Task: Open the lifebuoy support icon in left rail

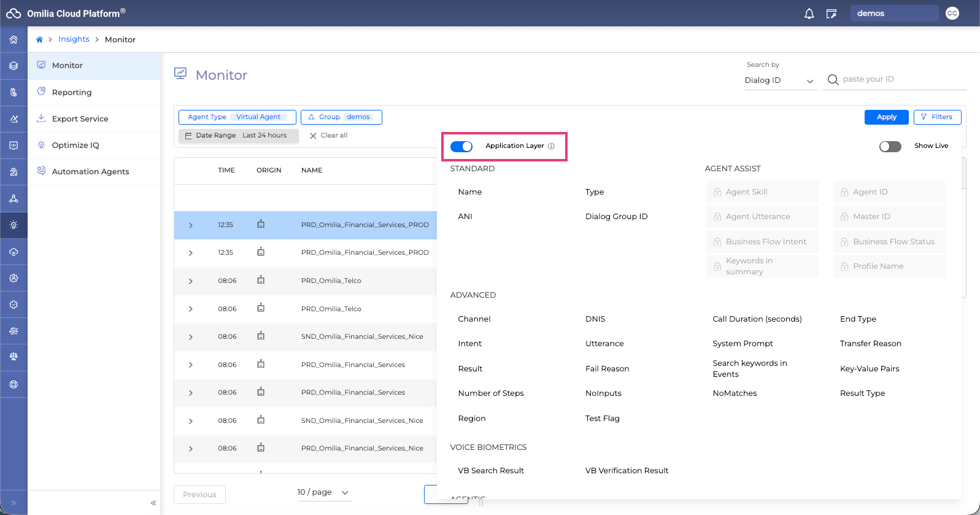Action: 14,384
